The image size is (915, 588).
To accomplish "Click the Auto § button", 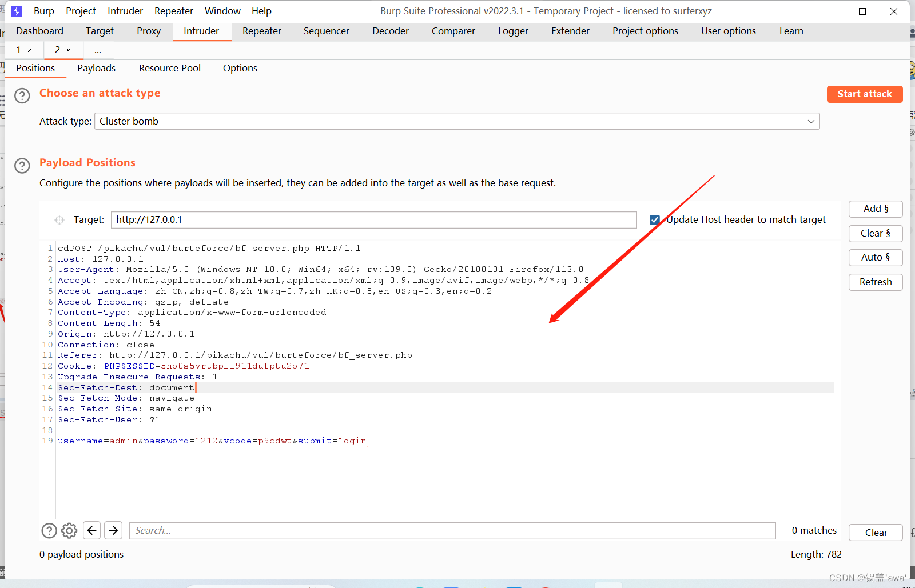I will click(x=876, y=258).
